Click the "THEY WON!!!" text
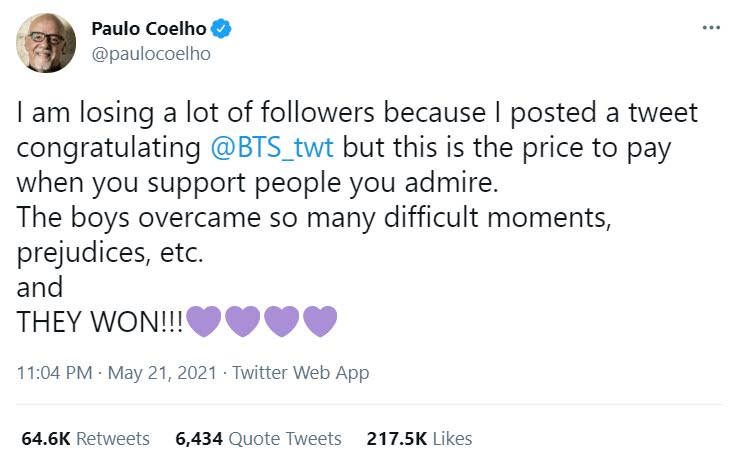742x464 pixels. click(x=102, y=323)
